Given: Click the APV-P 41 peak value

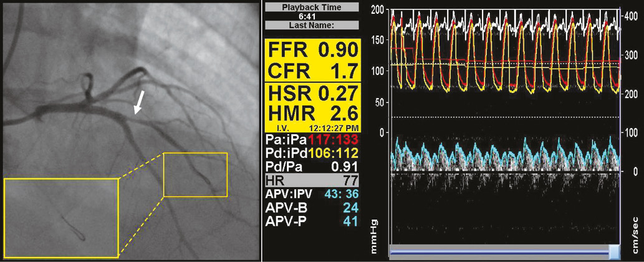Looking at the screenshot, I should [x=312, y=221].
